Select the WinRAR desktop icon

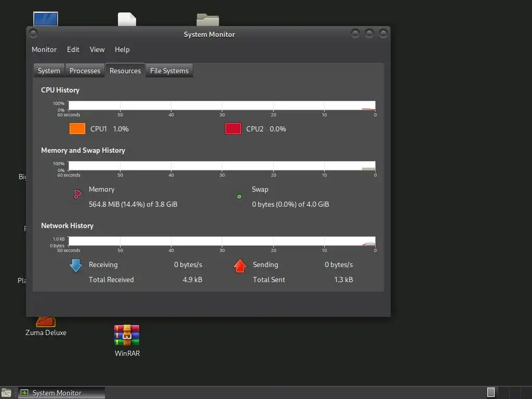coord(127,341)
